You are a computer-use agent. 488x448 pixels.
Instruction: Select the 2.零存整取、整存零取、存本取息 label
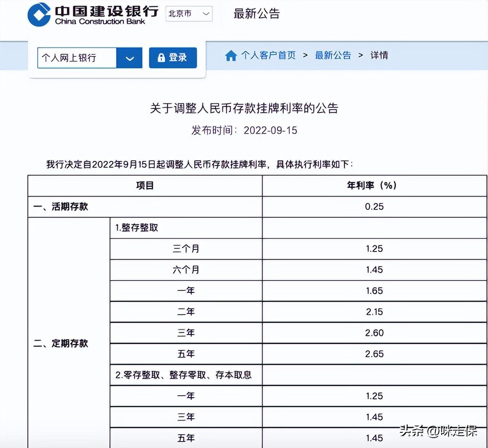(x=183, y=375)
